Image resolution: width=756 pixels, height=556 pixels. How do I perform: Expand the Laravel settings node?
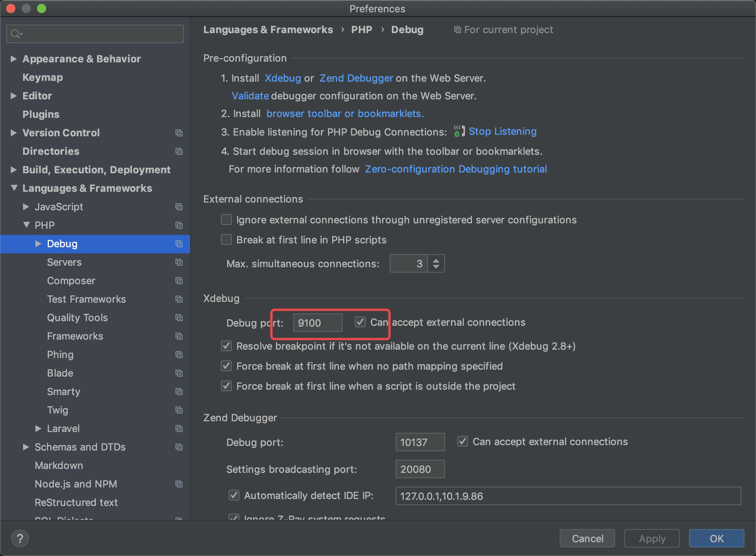(x=38, y=429)
